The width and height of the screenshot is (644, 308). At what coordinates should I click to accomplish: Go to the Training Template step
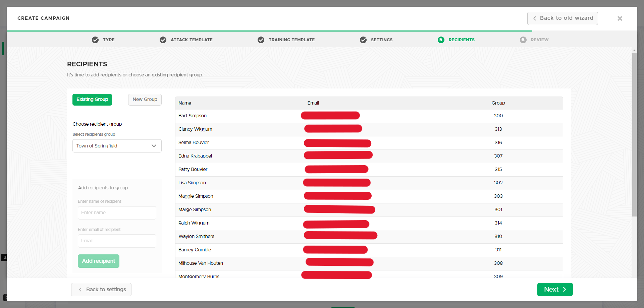click(292, 40)
